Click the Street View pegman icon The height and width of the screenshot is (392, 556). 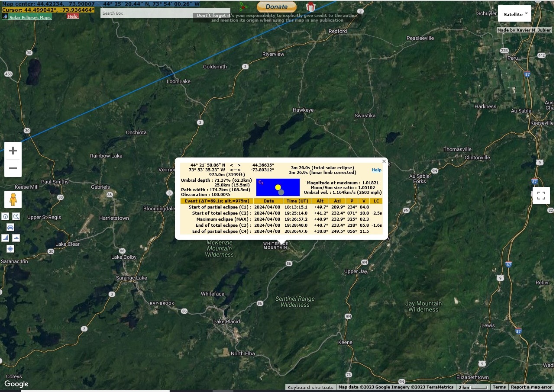point(13,199)
